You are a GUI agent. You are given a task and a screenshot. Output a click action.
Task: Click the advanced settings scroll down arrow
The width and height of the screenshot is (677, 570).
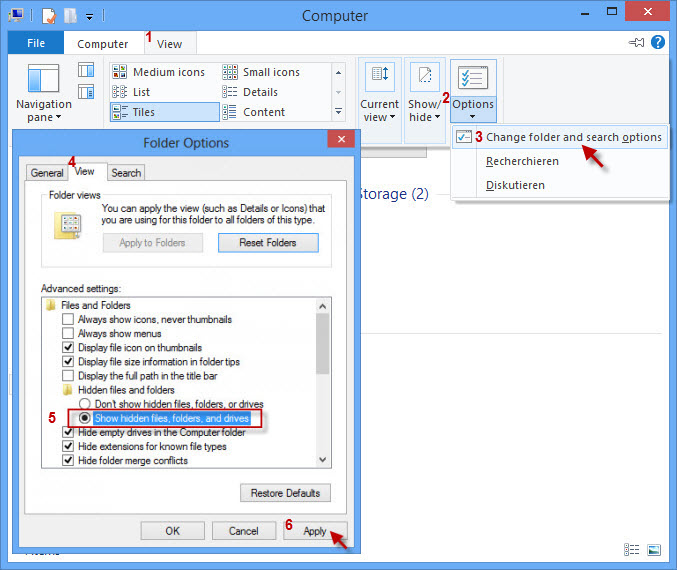(x=323, y=459)
